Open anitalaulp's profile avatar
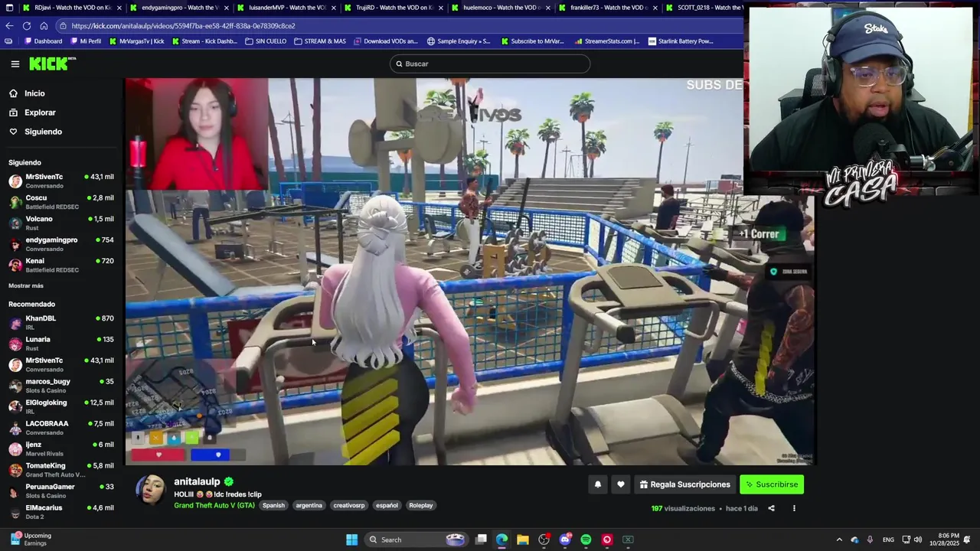Image resolution: width=980 pixels, height=551 pixels. [151, 490]
